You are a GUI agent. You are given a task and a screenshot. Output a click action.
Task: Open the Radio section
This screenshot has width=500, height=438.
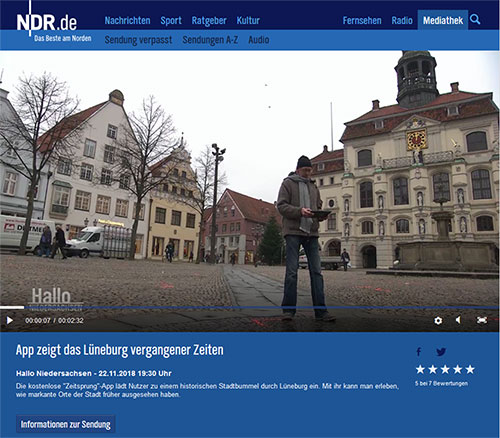[x=402, y=21]
